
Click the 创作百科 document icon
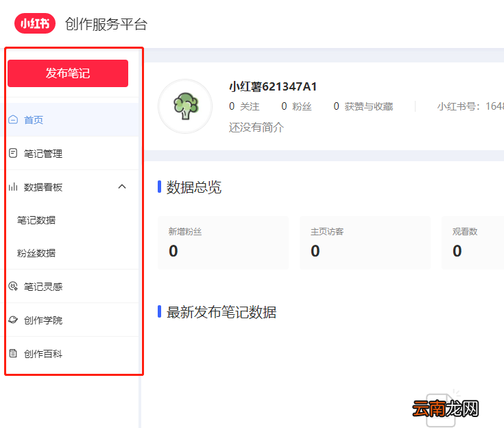[13, 353]
